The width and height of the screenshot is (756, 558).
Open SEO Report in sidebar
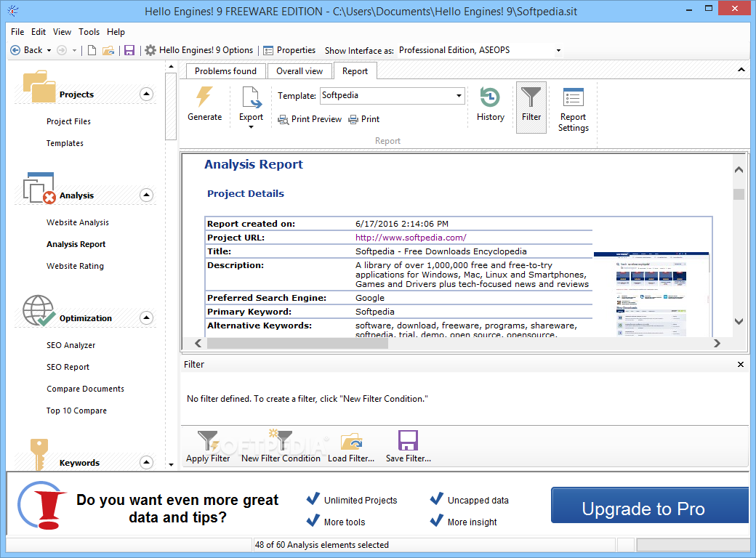coord(68,367)
